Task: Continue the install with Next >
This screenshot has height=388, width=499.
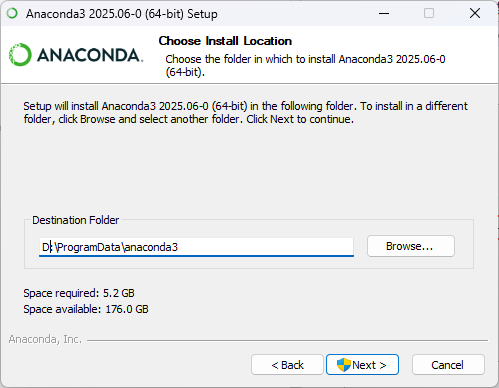Action: point(362,365)
